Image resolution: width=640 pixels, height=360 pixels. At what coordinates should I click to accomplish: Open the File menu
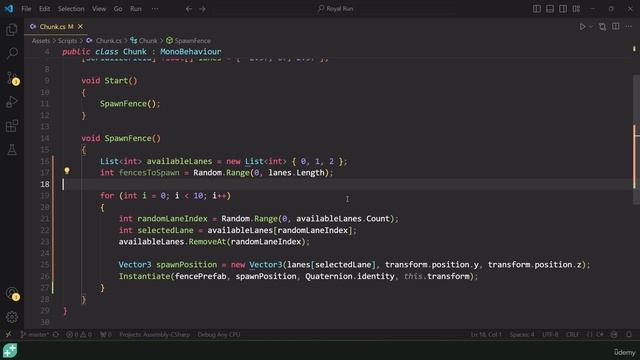tap(26, 9)
